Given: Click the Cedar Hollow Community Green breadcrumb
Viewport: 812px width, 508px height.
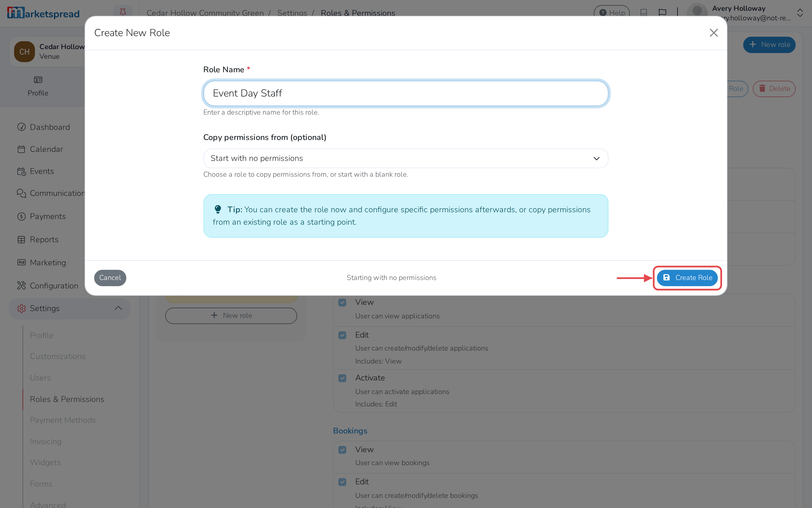Looking at the screenshot, I should (x=205, y=13).
